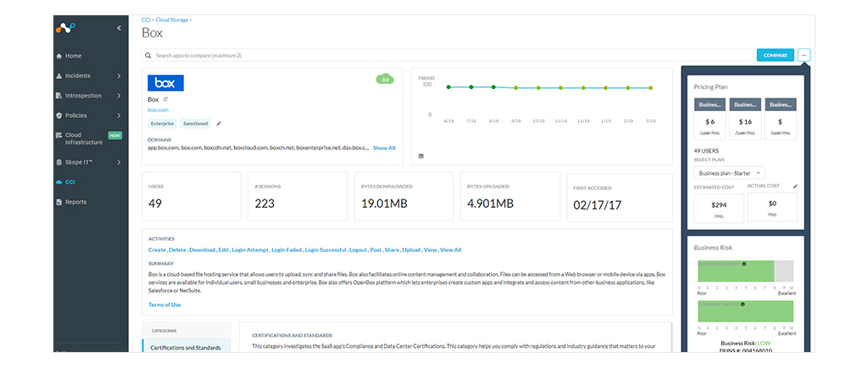
Task: Click the Enterprise tag
Action: [x=162, y=124]
